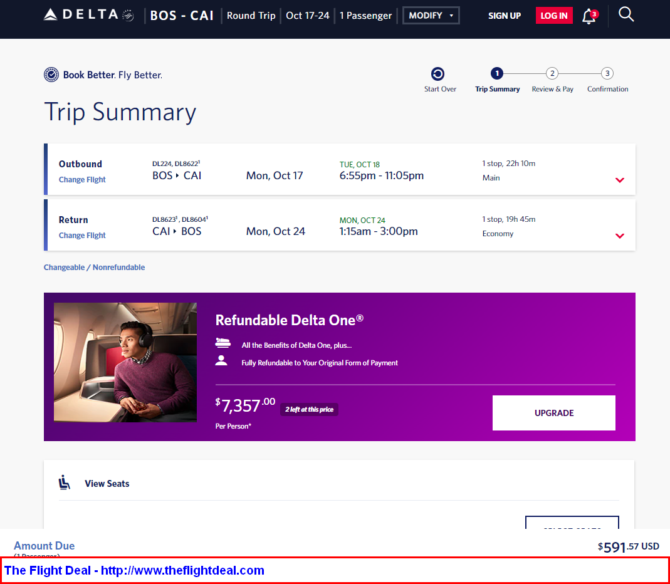Click the seat icon beside View Seats
670x584 pixels.
[x=65, y=482]
